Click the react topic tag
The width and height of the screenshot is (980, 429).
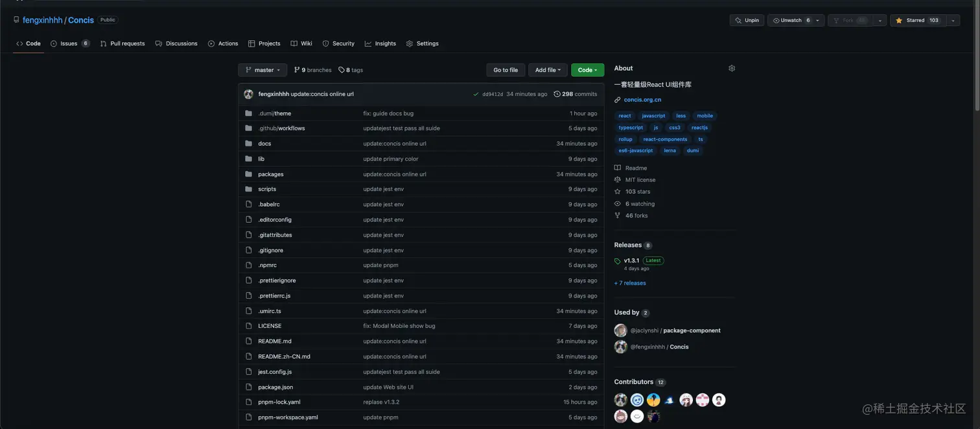click(x=625, y=116)
